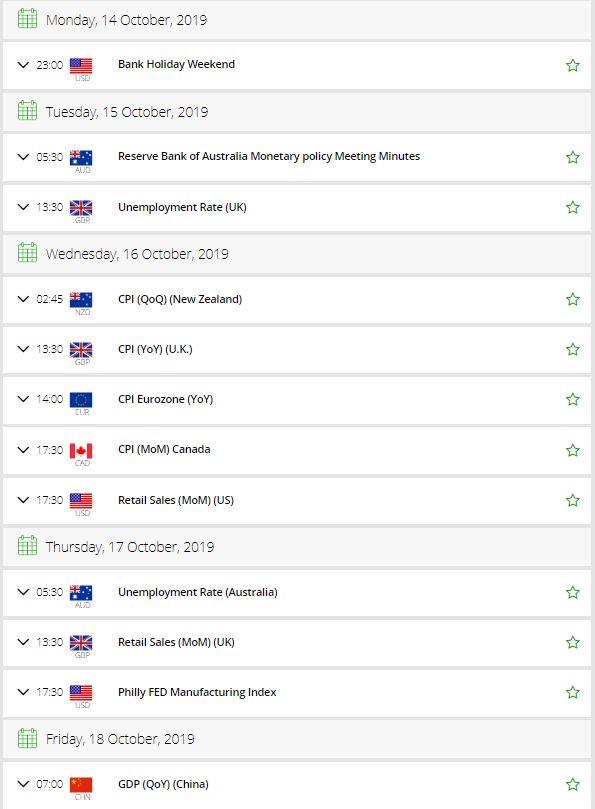Click the EU flag beside CPI Eurozone
The width and height of the screenshot is (595, 809).
click(x=81, y=399)
